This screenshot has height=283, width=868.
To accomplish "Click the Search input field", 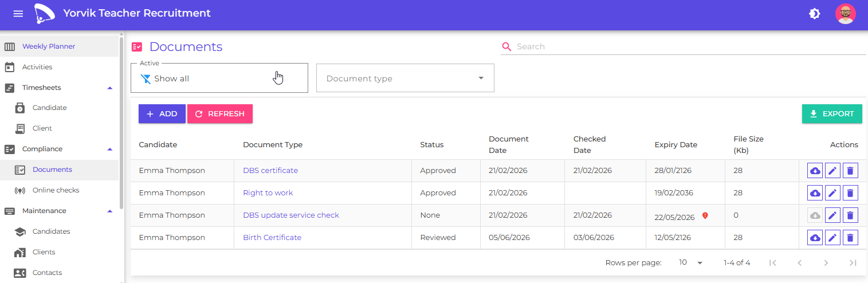I will click(x=690, y=46).
